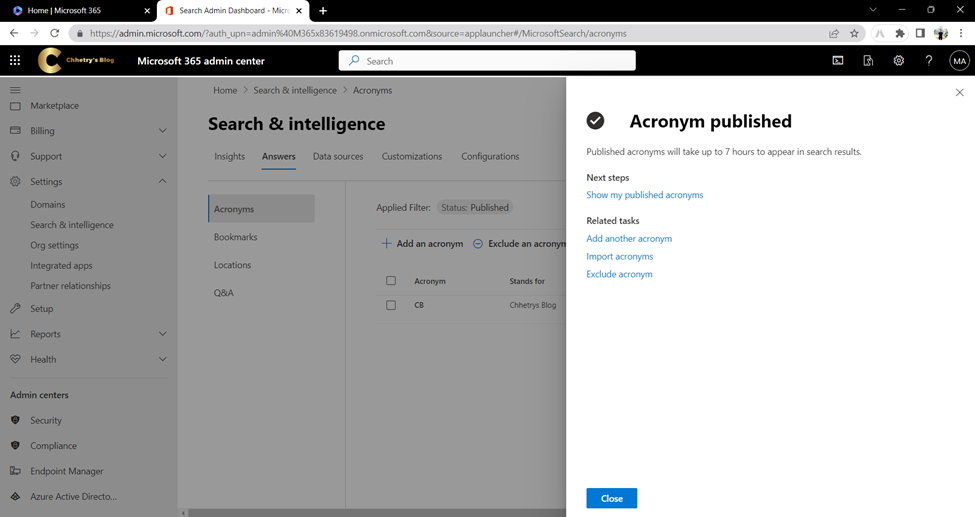Select all acronyms header checkbox
The image size is (975, 517).
[x=391, y=281]
